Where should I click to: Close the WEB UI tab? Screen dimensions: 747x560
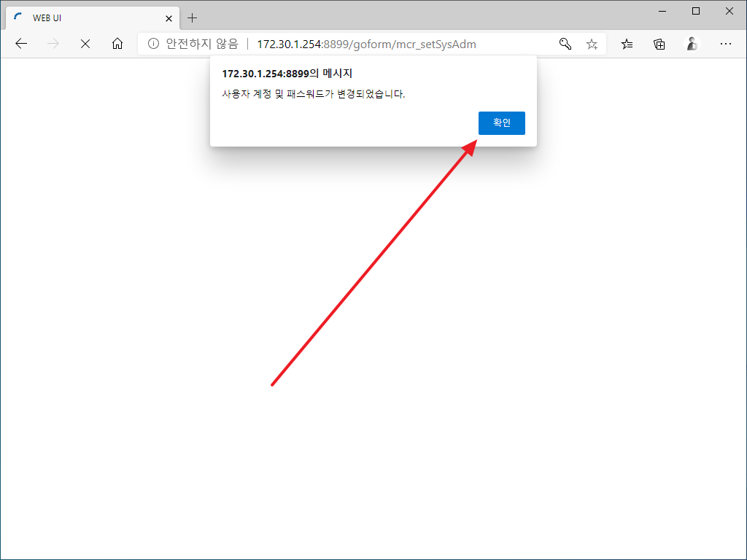click(169, 18)
